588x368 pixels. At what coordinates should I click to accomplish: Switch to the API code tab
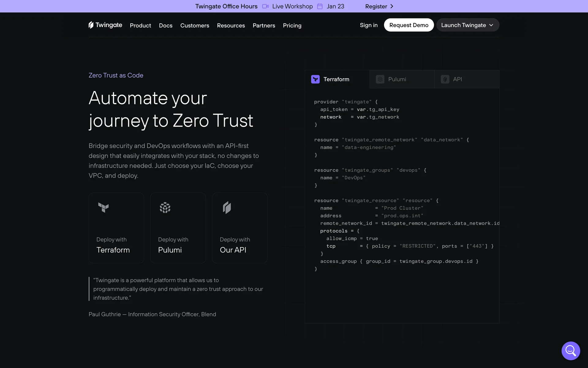coord(466,79)
